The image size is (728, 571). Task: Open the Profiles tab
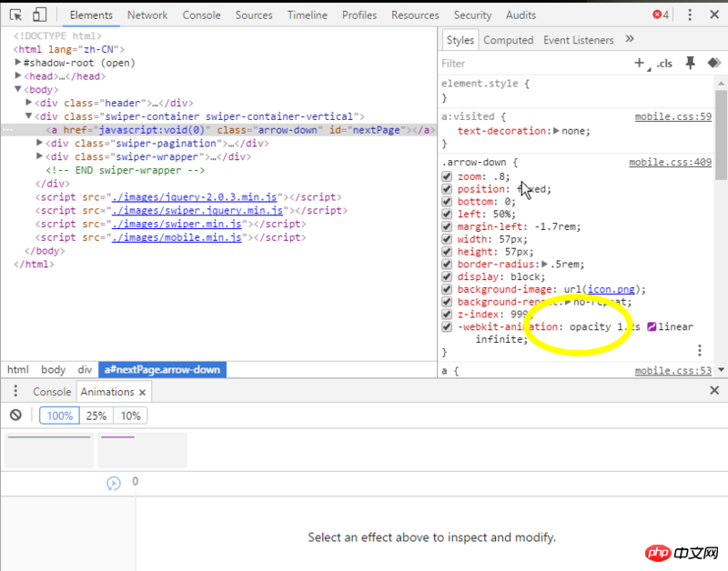(x=359, y=15)
